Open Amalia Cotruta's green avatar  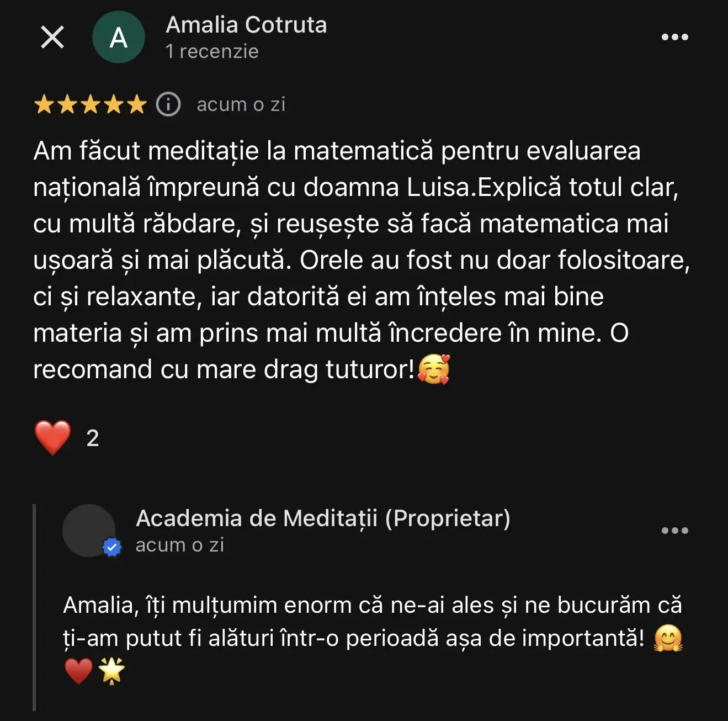tap(118, 38)
